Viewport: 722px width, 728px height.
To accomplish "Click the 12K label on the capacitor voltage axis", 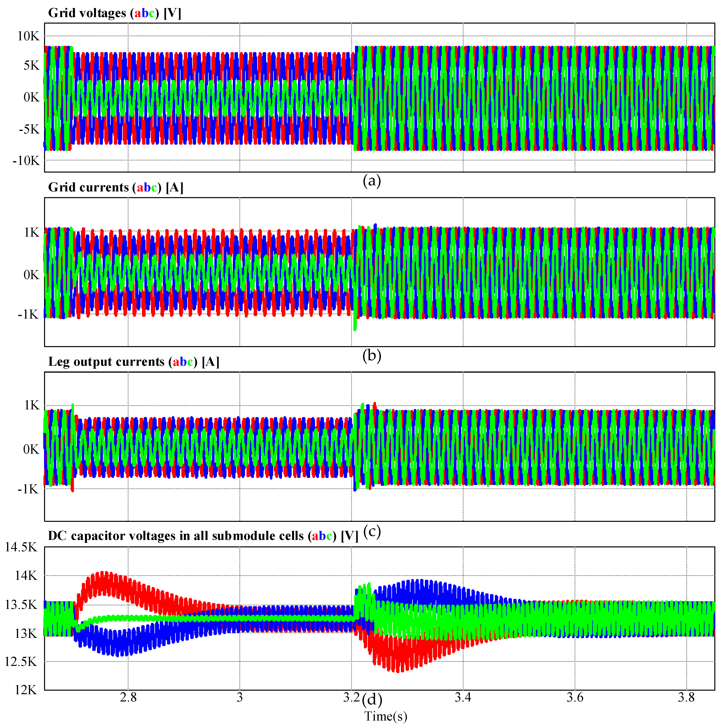I will 26,690.
